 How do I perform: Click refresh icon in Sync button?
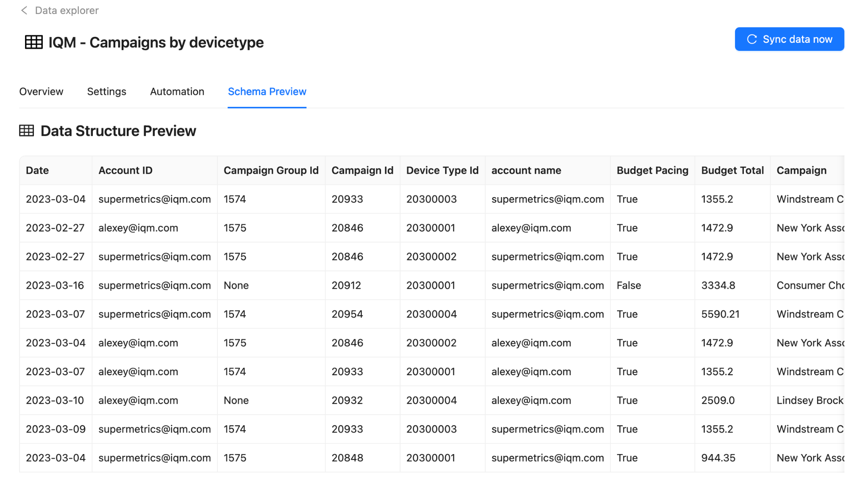click(x=752, y=39)
